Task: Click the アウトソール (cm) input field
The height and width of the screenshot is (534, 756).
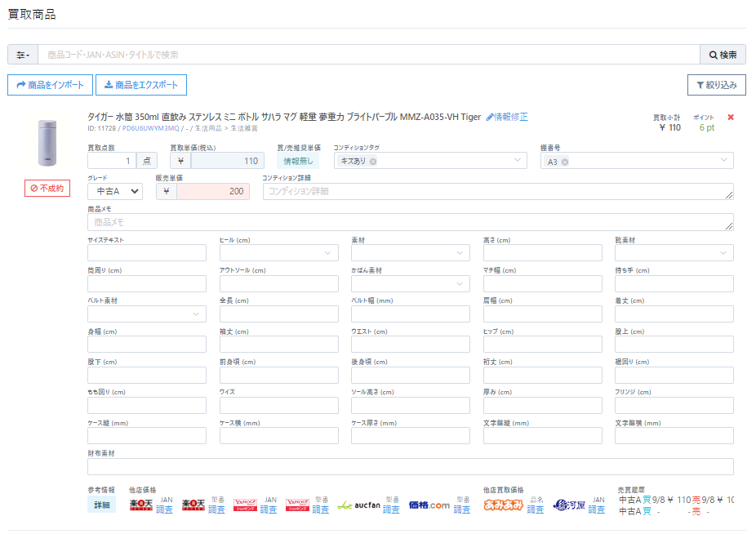Action: pyautogui.click(x=279, y=283)
